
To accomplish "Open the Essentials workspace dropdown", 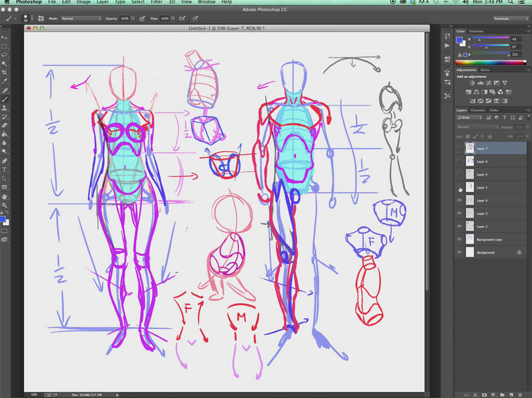I will tap(511, 19).
